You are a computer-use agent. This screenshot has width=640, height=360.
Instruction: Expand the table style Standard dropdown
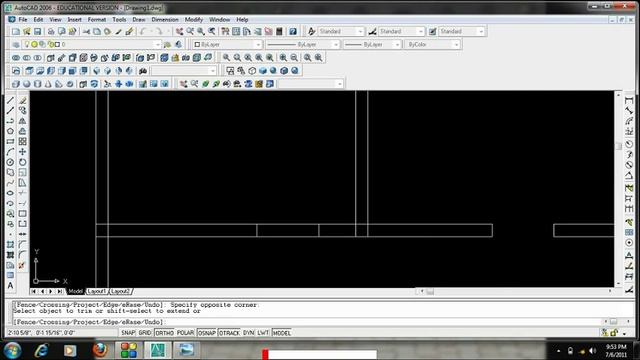pos(481,31)
